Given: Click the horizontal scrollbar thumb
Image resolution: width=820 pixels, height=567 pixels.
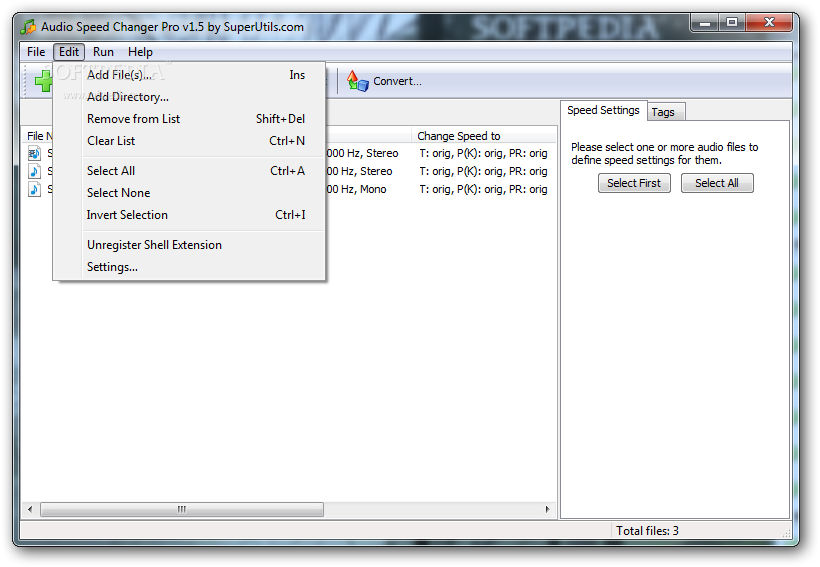Looking at the screenshot, I should [182, 509].
